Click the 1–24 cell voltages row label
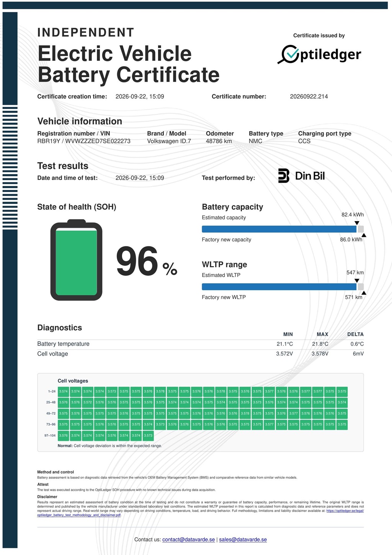392x555 pixels. (52, 391)
